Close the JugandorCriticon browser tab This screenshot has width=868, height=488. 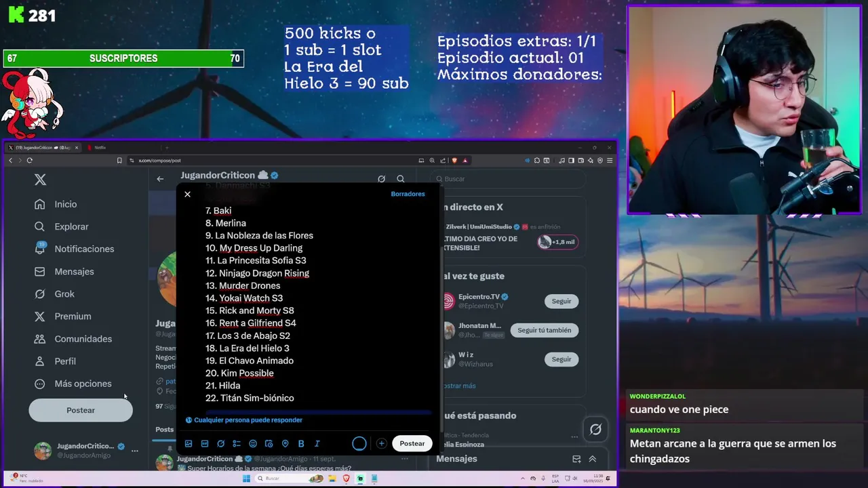[x=77, y=148]
